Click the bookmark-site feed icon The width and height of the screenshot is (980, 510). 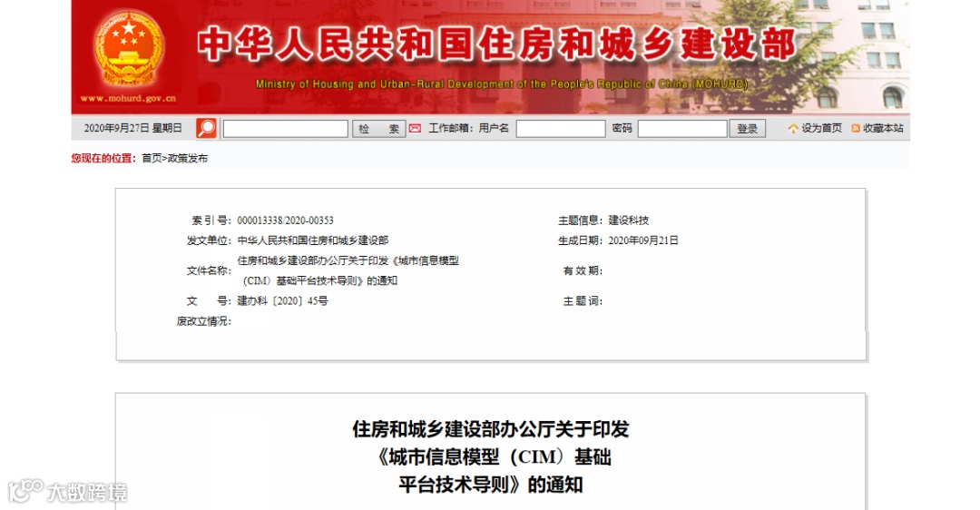coord(856,128)
